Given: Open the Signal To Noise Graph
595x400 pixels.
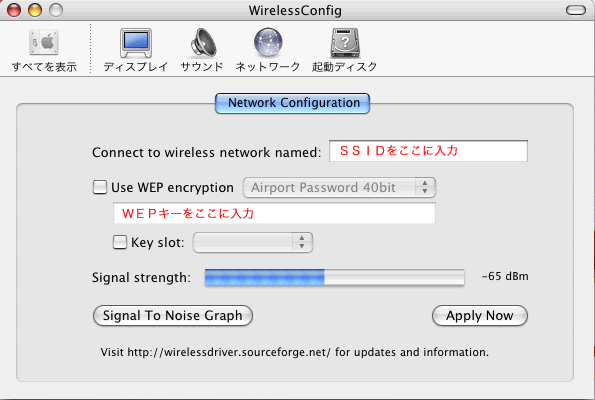Looking at the screenshot, I should click(173, 315).
